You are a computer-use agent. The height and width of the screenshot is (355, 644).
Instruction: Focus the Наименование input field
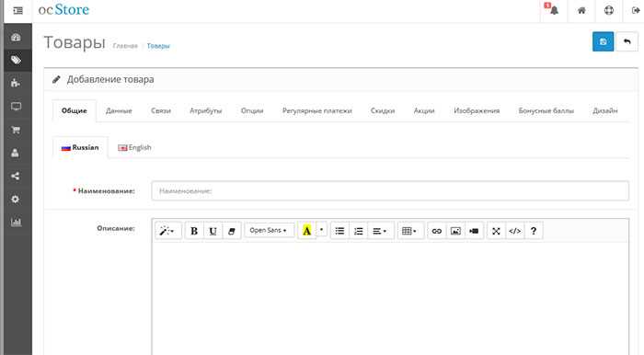coord(390,191)
